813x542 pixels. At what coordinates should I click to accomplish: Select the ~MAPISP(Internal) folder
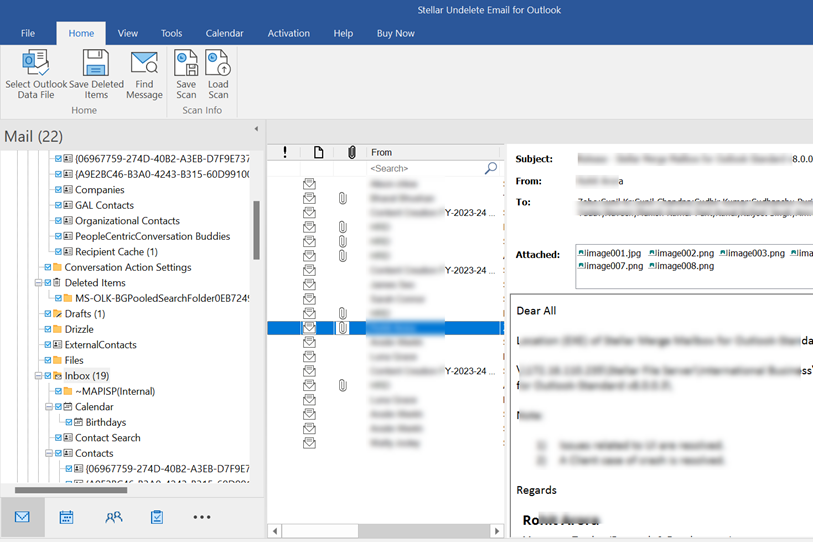[x=115, y=391]
